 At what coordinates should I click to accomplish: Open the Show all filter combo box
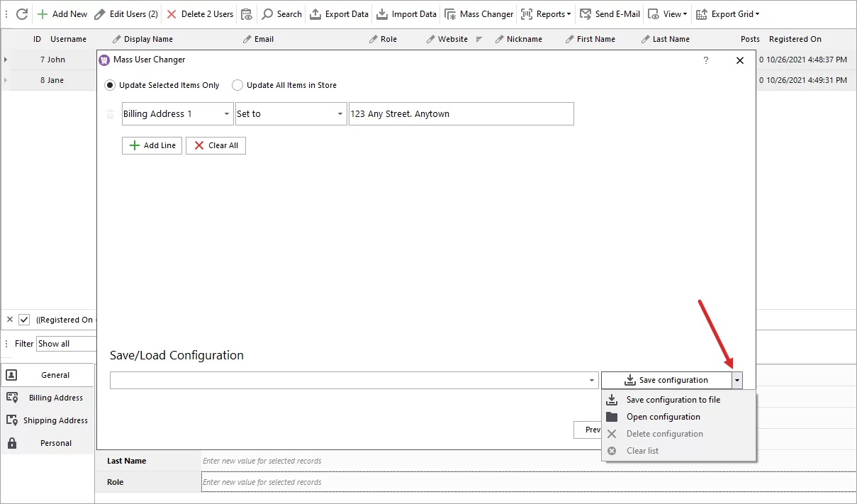pos(66,343)
